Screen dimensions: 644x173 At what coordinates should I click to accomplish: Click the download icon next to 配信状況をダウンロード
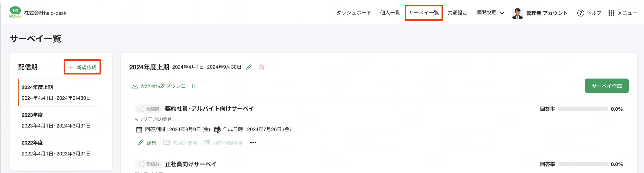tap(135, 86)
